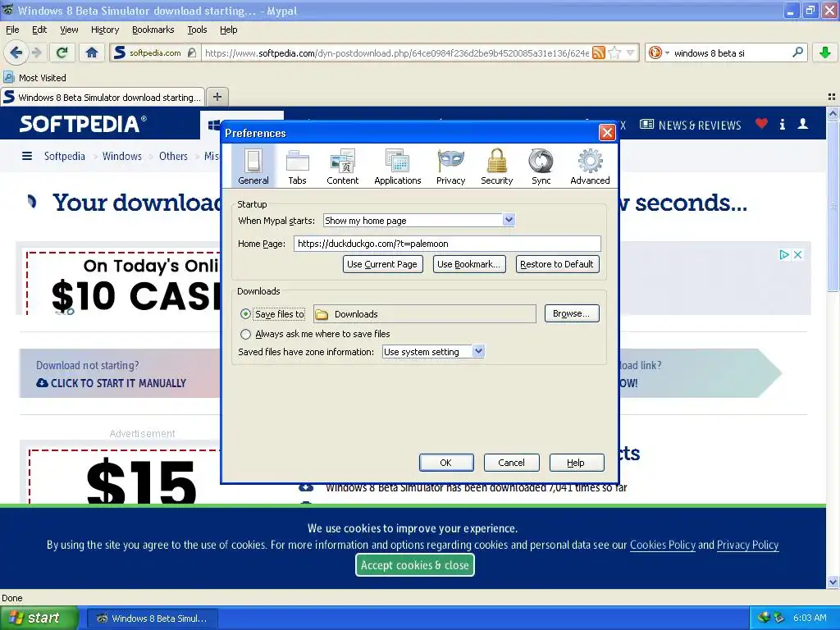The image size is (840, 630).
Task: Open the History menu
Action: 104,30
